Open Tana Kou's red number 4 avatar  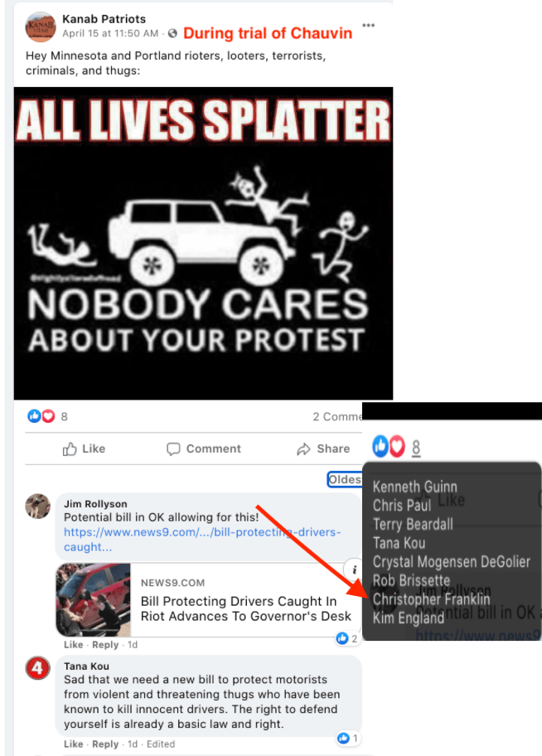37,668
